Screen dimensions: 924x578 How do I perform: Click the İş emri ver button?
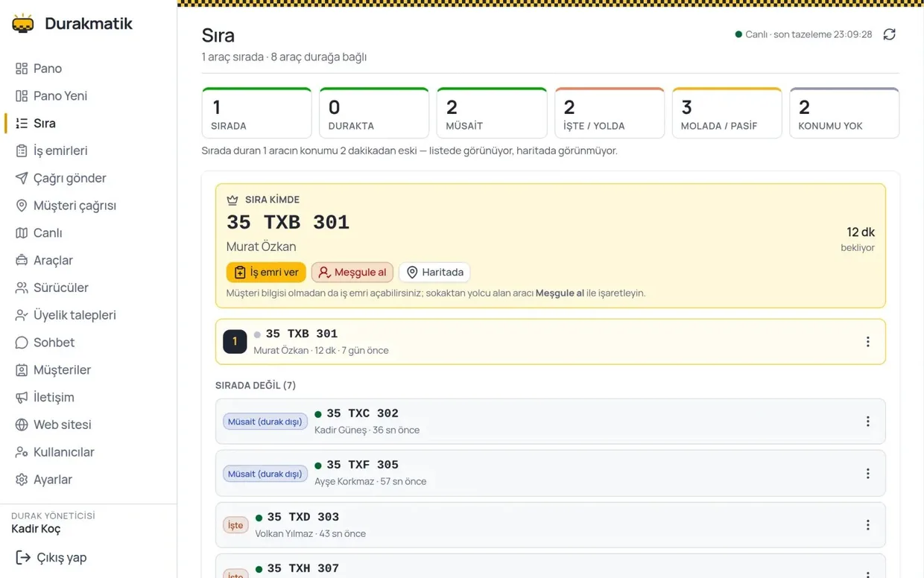coord(266,273)
